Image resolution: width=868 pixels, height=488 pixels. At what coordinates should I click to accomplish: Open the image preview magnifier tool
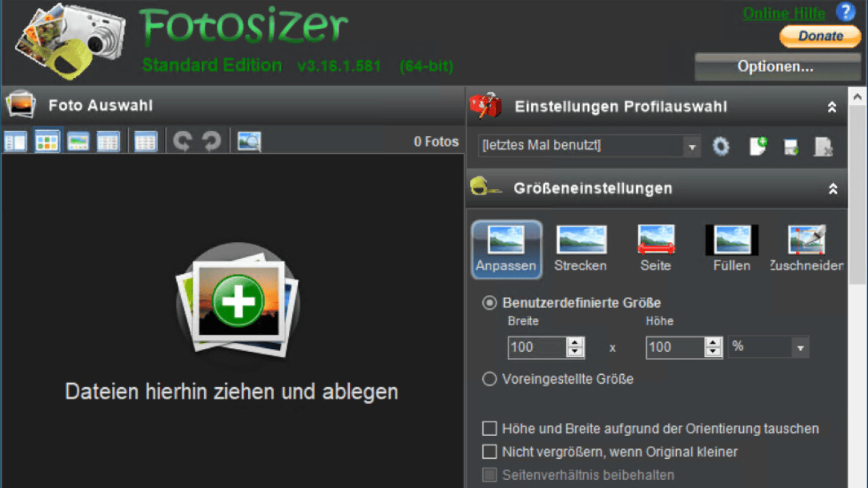248,140
